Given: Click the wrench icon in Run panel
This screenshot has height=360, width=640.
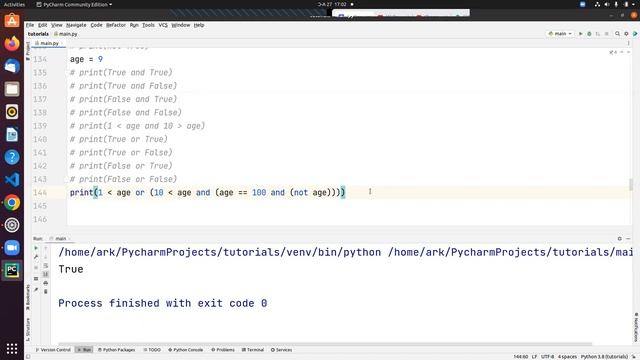Looking at the screenshot, I should tap(36, 257).
